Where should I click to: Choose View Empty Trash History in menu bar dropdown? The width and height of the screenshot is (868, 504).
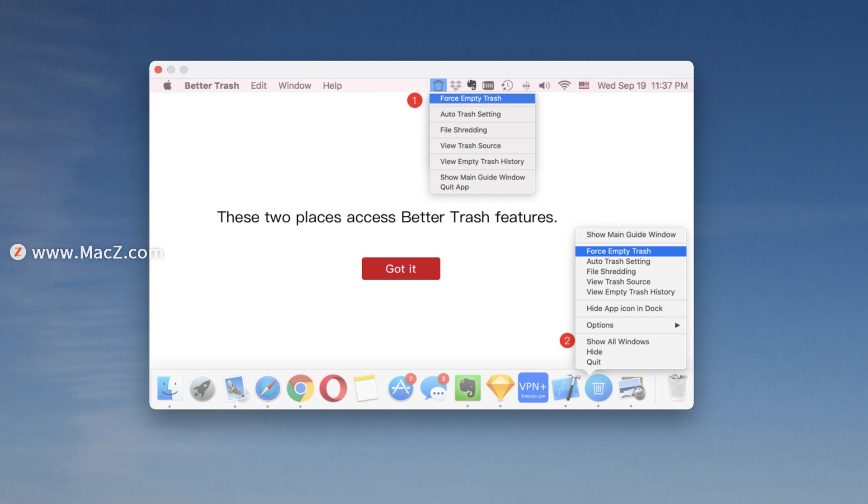tap(482, 162)
